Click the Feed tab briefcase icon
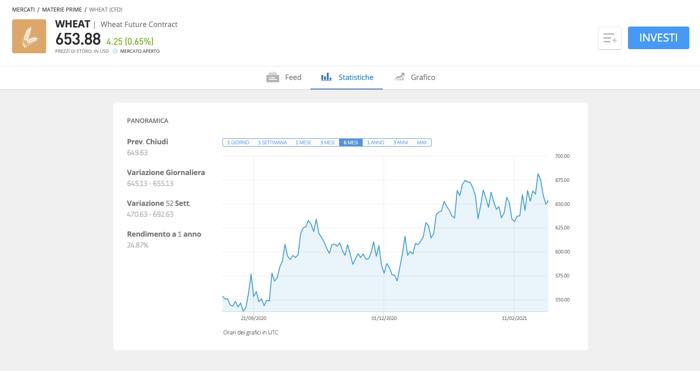Viewport: 700px width, 371px height. coord(272,77)
